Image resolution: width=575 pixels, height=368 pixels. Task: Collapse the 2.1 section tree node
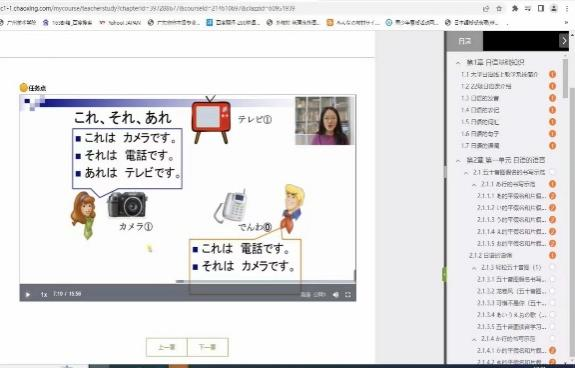click(466, 173)
